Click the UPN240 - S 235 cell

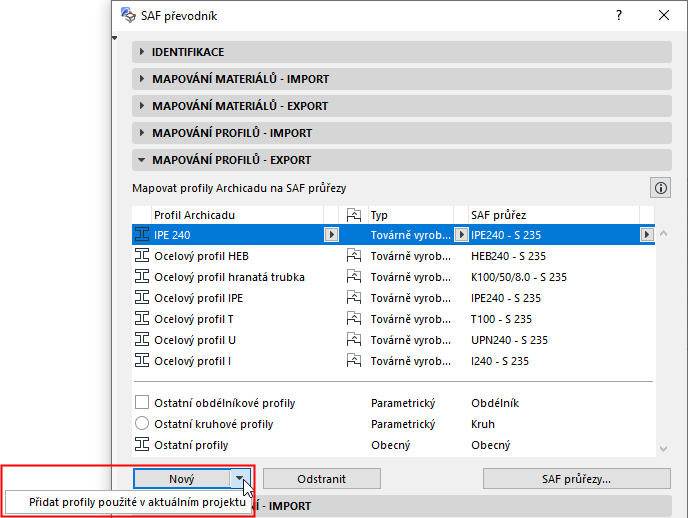509,340
